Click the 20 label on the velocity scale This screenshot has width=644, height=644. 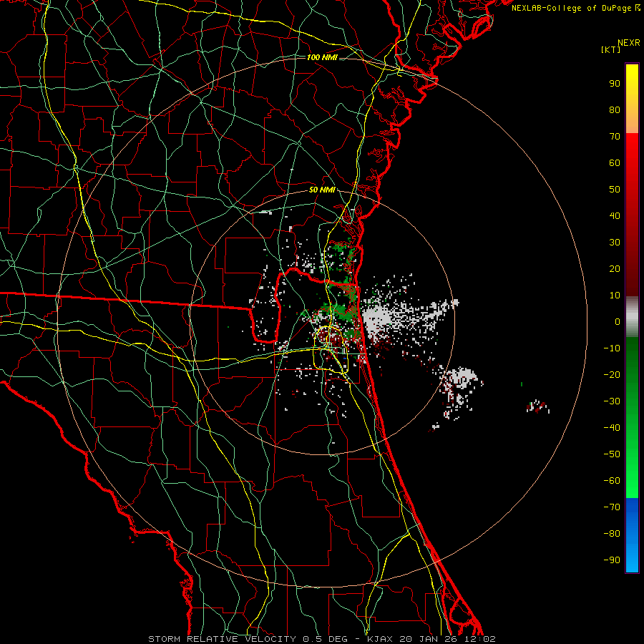[x=615, y=268]
